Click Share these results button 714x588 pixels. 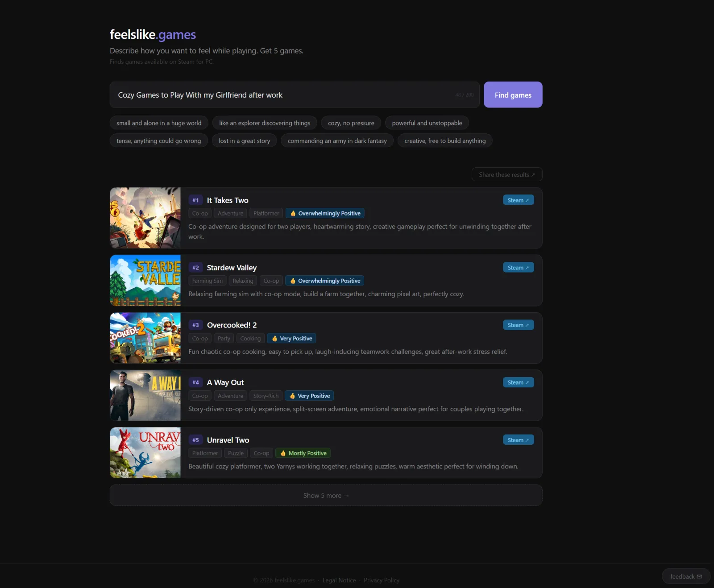pos(507,174)
